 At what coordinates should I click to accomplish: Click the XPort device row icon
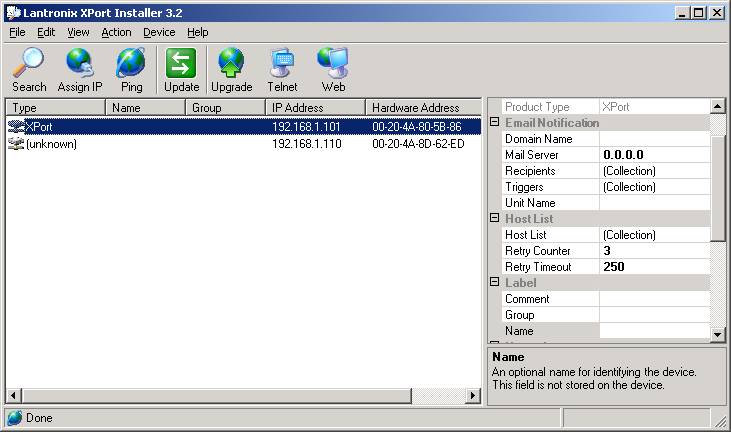pyautogui.click(x=16, y=126)
